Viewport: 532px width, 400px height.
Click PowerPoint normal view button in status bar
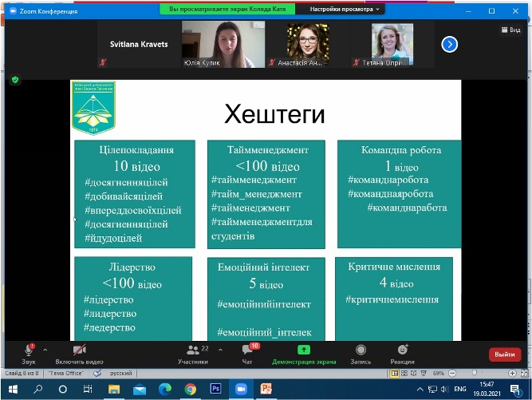click(x=394, y=373)
